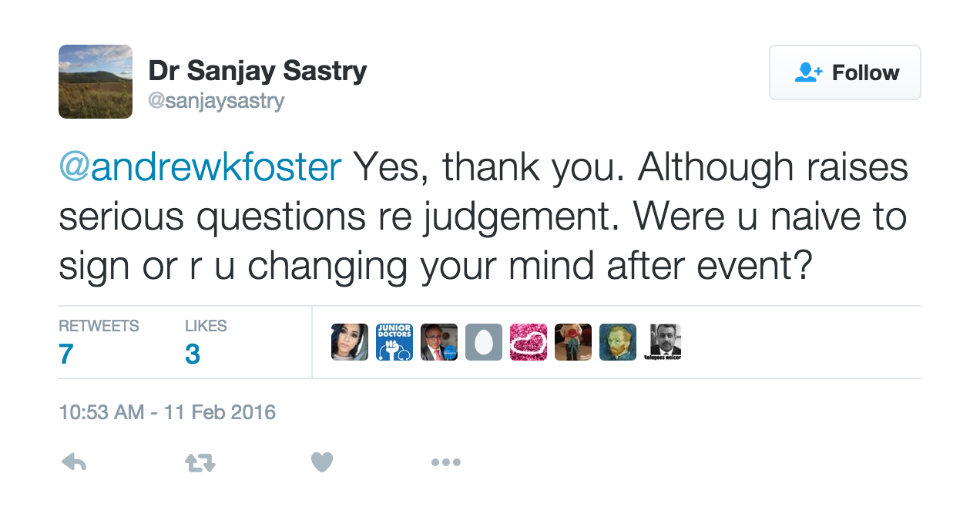Retweet using the retweet arrows icon
The width and height of the screenshot is (980, 507).
(200, 462)
